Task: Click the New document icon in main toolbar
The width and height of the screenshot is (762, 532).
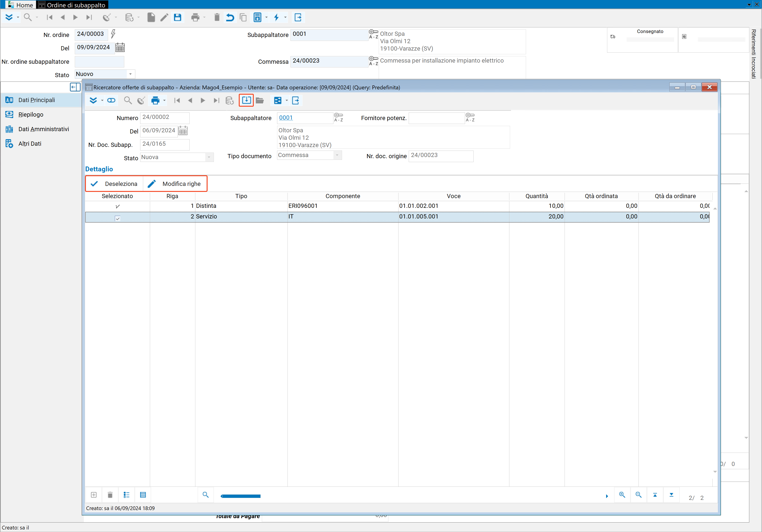Action: pyautogui.click(x=151, y=17)
